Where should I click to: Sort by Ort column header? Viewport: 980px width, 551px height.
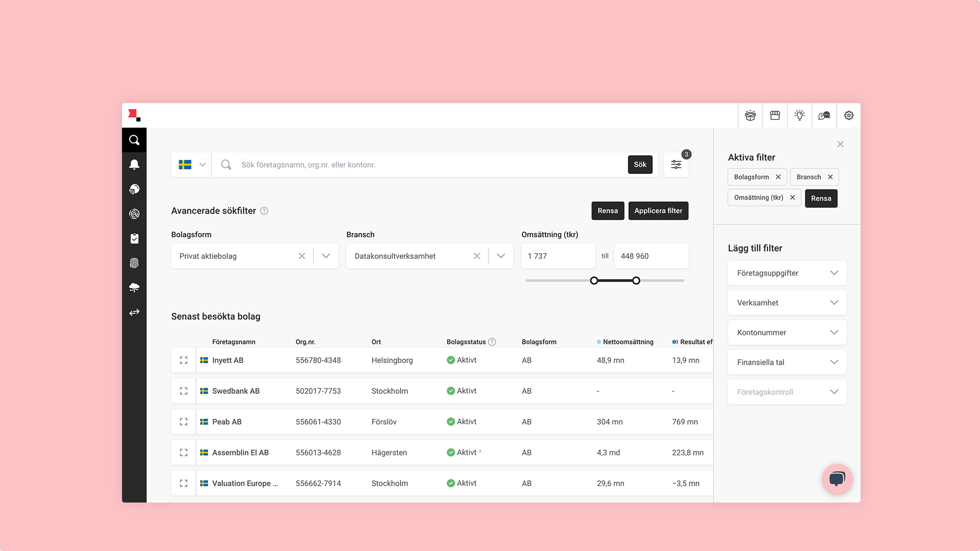376,342
